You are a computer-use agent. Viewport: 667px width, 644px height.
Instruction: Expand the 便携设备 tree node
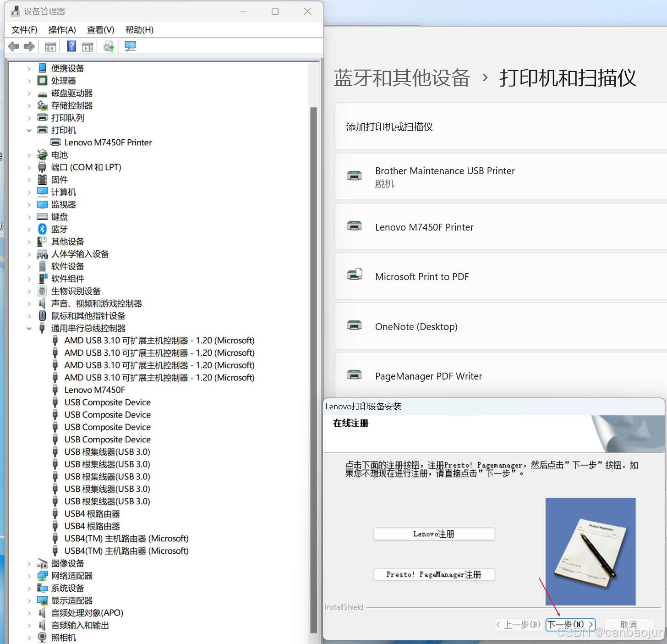tap(29, 68)
